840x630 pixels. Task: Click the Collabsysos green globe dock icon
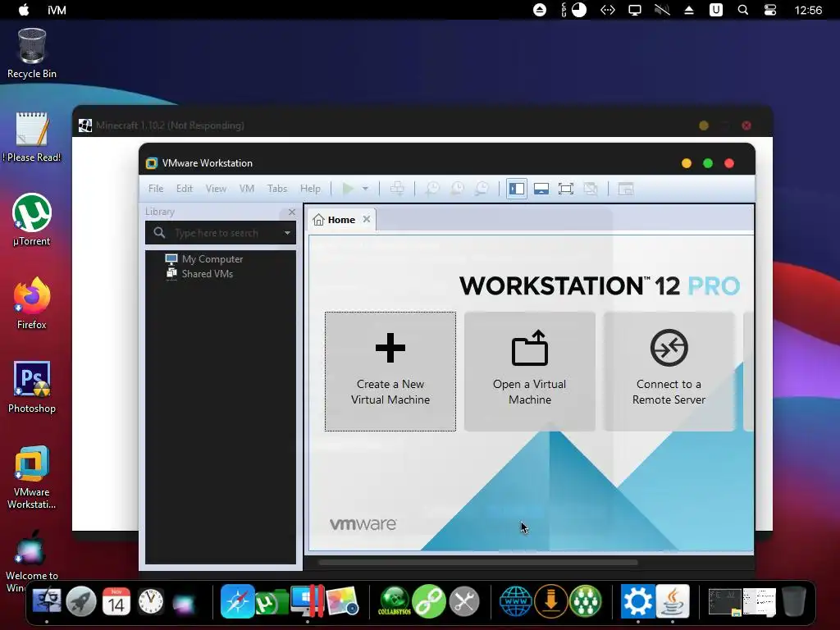click(x=395, y=601)
